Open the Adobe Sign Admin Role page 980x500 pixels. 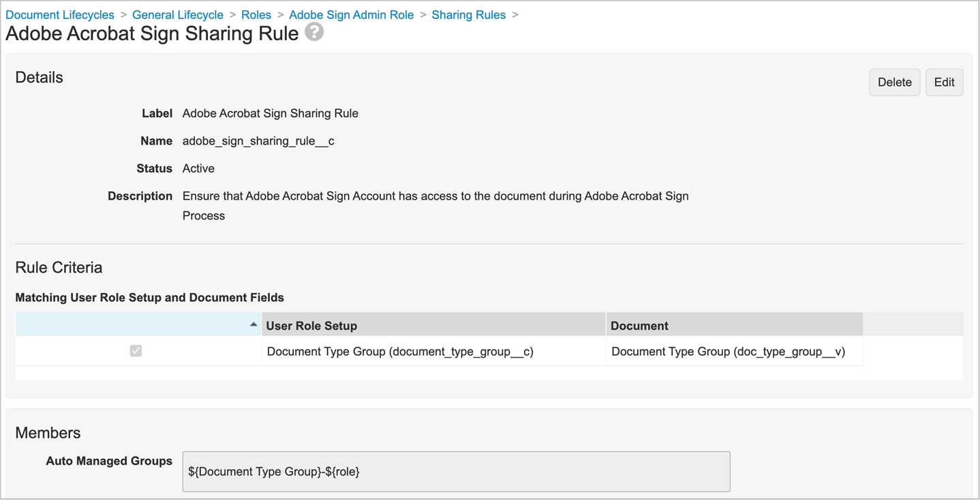(x=351, y=14)
